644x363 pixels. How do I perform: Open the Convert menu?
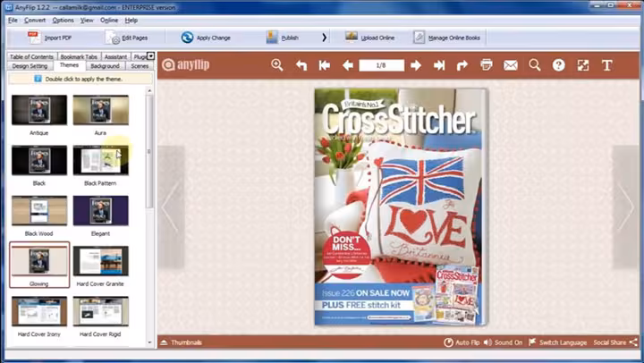point(35,21)
